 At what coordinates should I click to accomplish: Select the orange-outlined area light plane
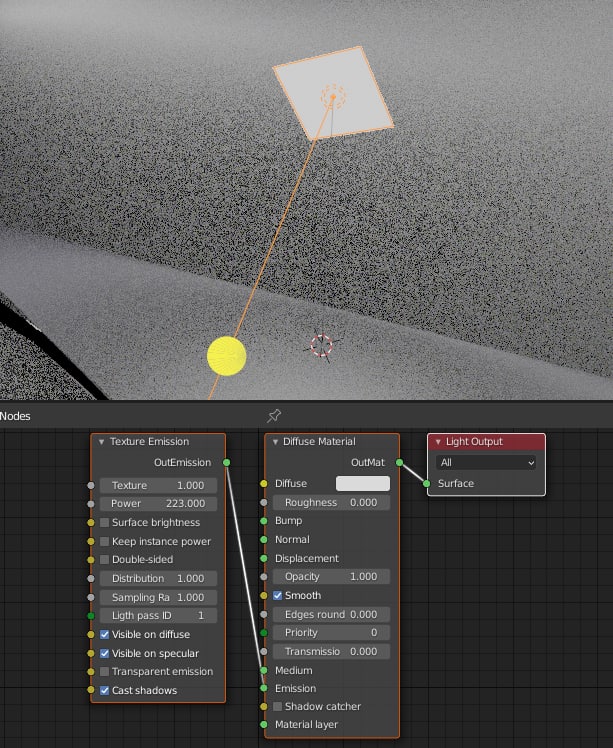(333, 94)
